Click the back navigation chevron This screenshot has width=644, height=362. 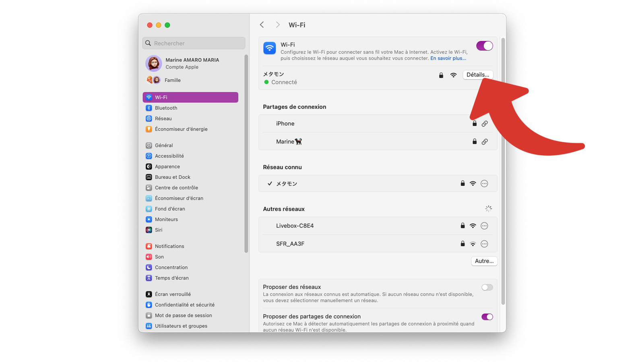point(262,25)
